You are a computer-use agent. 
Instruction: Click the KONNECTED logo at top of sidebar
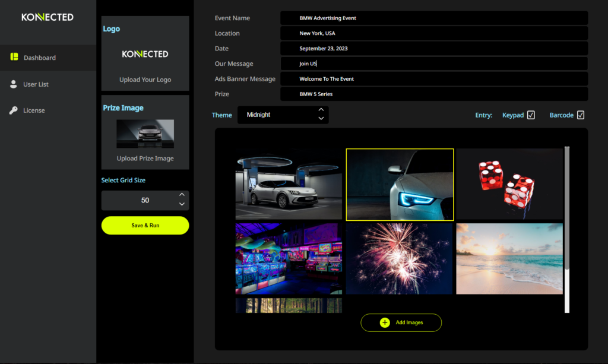point(47,17)
